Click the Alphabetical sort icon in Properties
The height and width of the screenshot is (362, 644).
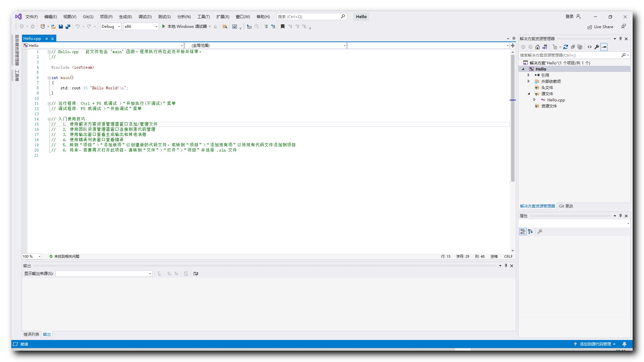pos(530,232)
